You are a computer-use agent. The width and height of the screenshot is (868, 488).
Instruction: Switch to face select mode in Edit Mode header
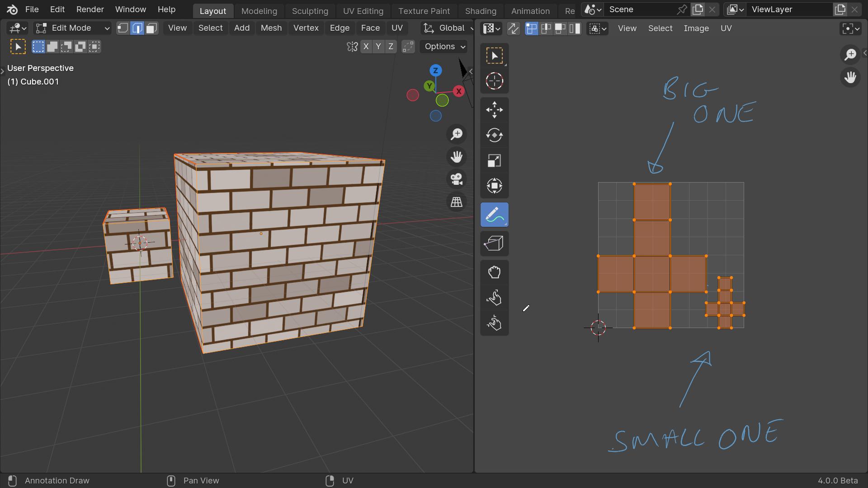(x=151, y=28)
